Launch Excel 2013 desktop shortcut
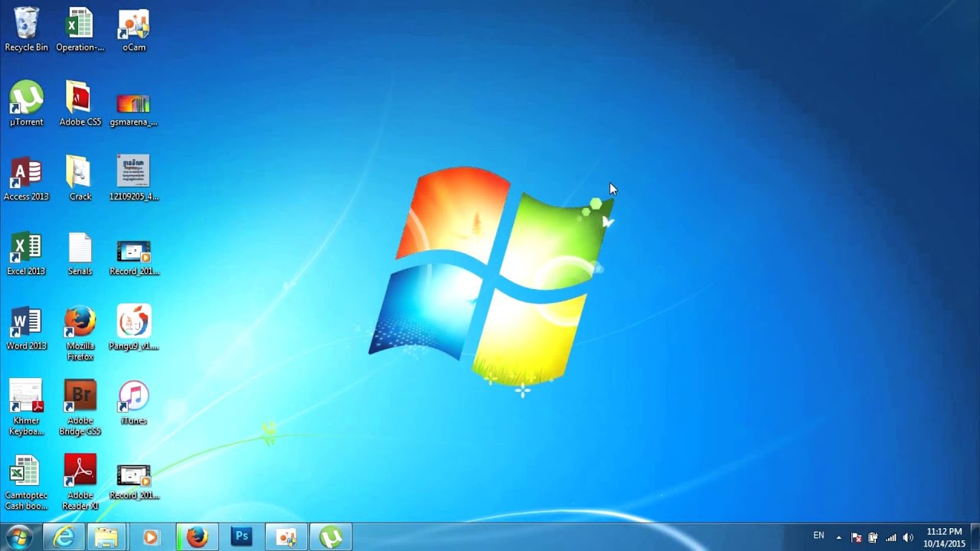 click(x=26, y=253)
